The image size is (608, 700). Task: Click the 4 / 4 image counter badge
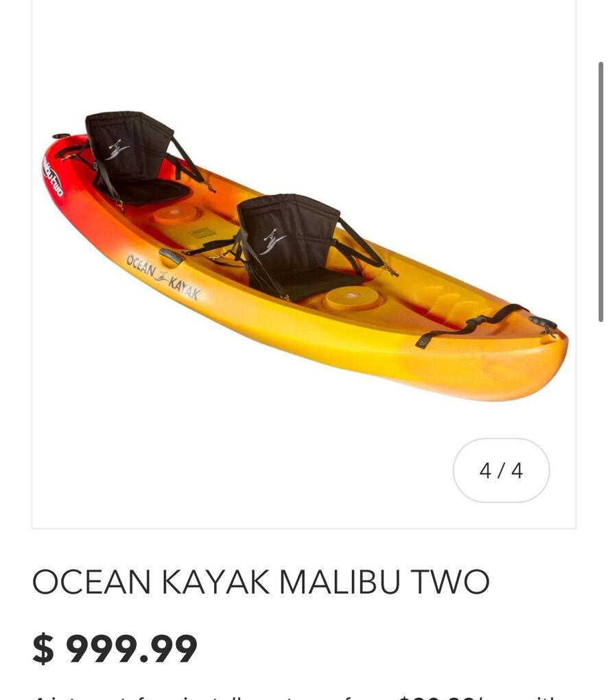[x=501, y=470]
